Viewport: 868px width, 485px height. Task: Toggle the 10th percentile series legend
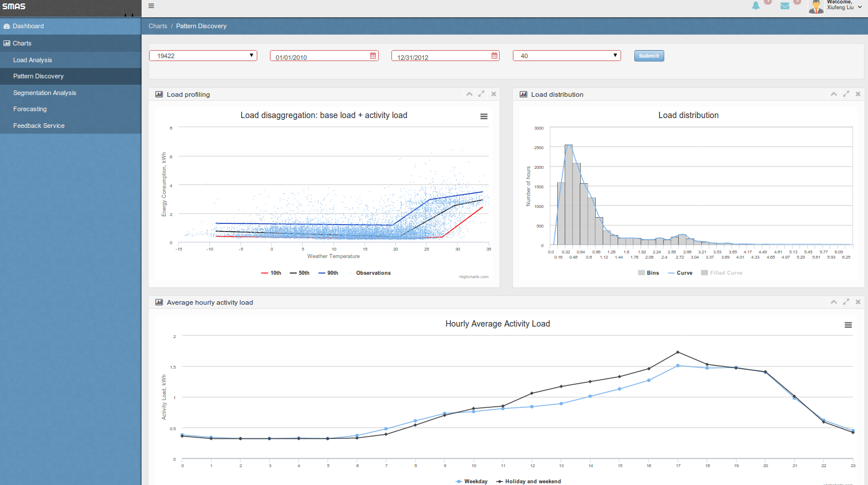coord(271,273)
